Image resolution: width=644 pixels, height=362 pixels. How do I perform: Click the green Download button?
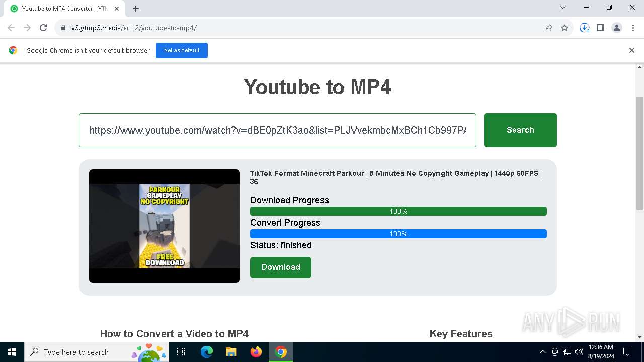pyautogui.click(x=281, y=267)
